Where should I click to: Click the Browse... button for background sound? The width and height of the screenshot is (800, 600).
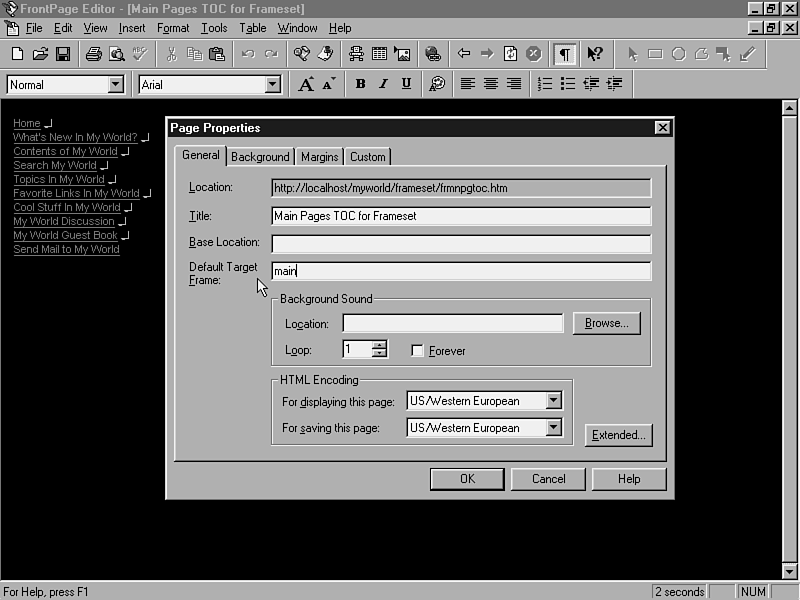click(606, 323)
